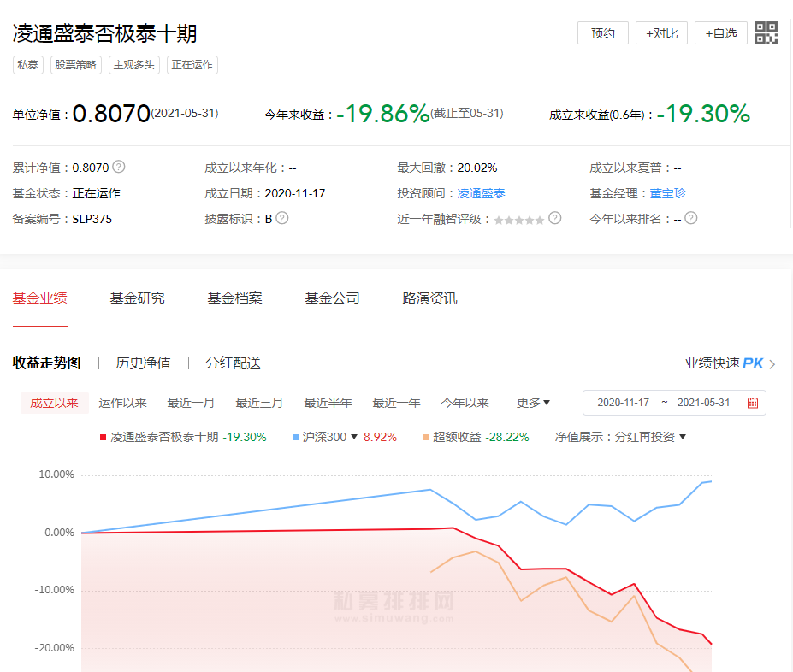Click the since-inception return -19.30% headline

703,114
